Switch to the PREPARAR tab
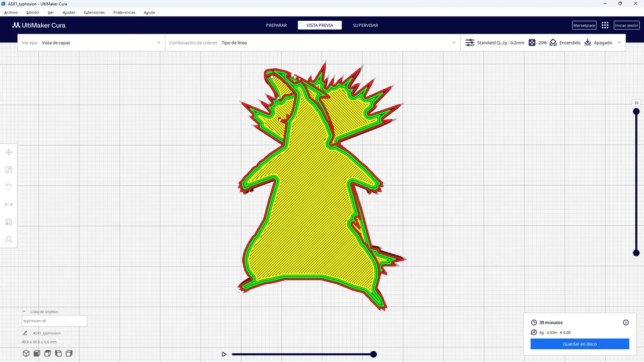Viewport: 644px width, 362px height. (276, 25)
